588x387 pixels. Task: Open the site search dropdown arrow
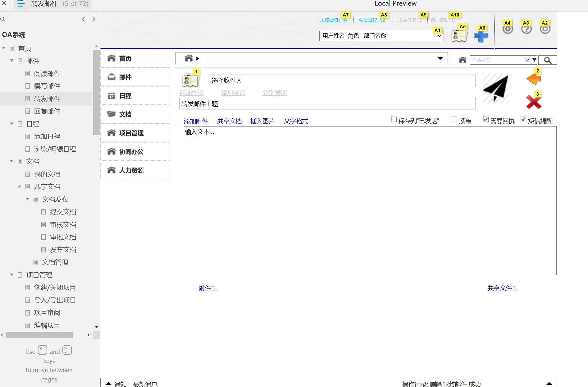(x=534, y=60)
